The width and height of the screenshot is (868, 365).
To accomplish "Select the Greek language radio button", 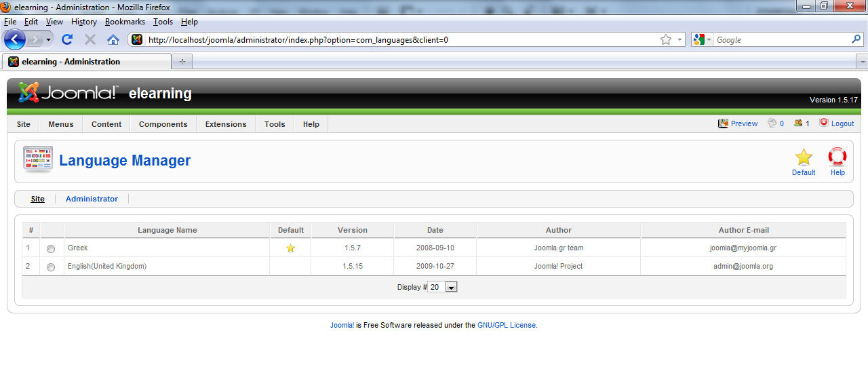I will point(51,249).
